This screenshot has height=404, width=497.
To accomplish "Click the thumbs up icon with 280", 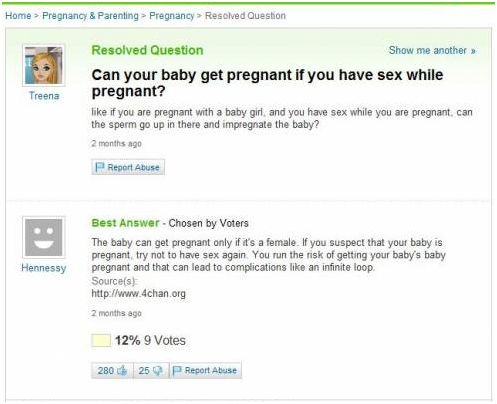I will click(122, 370).
